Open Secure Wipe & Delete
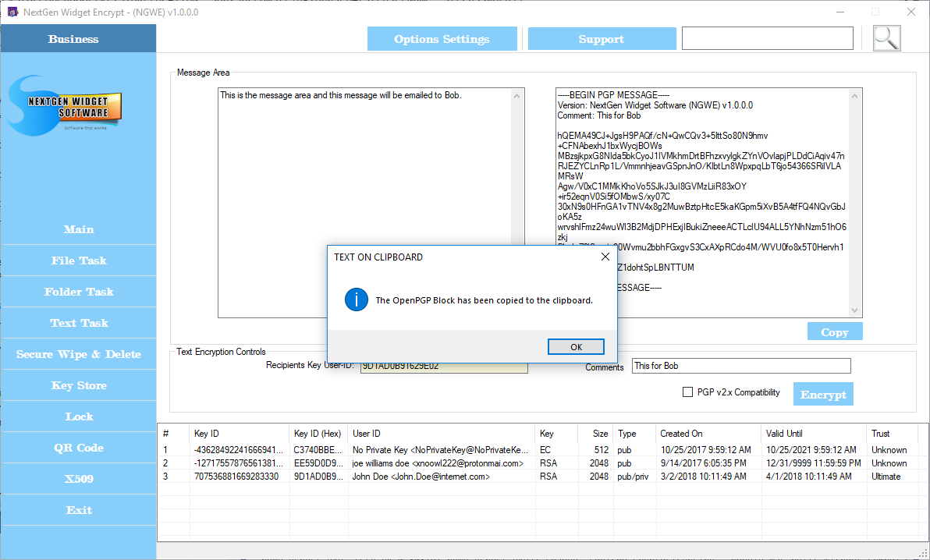 pyautogui.click(x=79, y=354)
